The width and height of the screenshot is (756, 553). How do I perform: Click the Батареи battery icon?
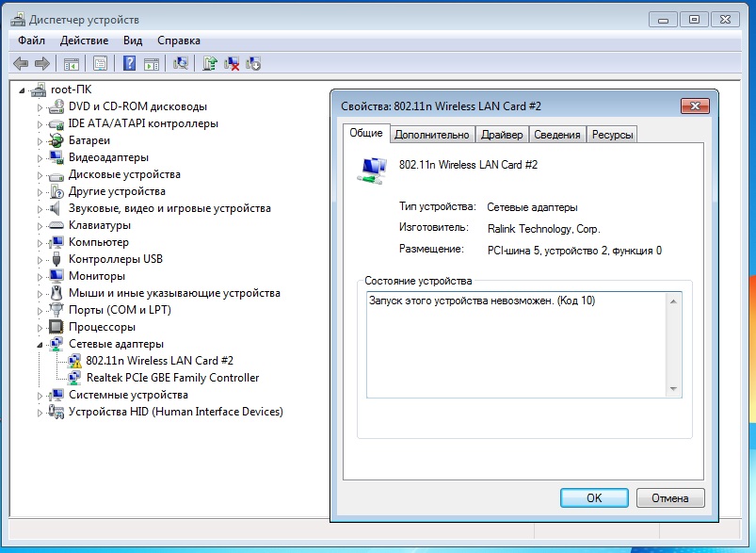point(56,140)
